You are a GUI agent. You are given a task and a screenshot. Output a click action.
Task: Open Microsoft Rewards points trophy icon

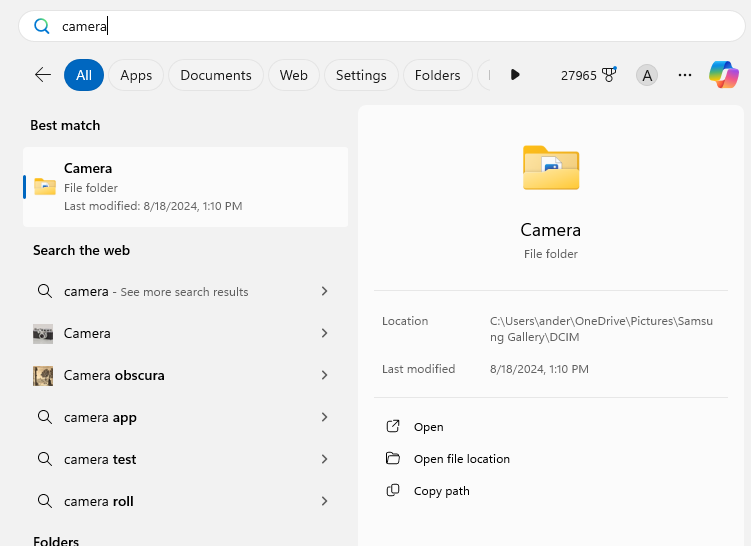tap(608, 75)
